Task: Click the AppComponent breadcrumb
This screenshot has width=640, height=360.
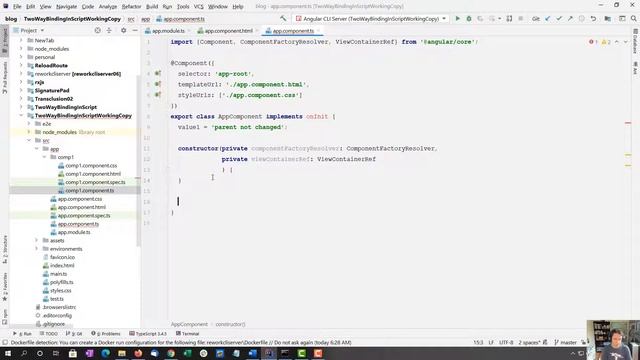Action: (189, 324)
